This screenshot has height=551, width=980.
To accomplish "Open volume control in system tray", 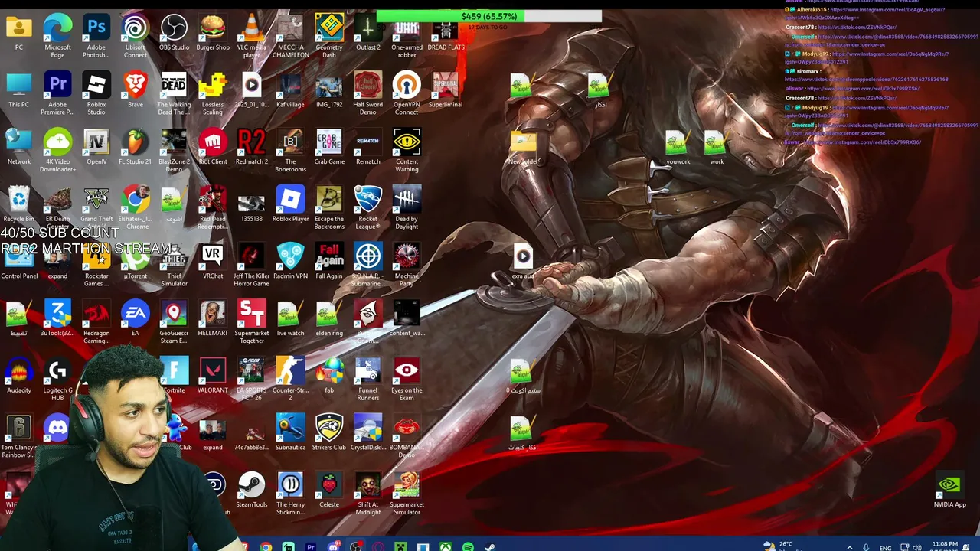I will pyautogui.click(x=916, y=547).
